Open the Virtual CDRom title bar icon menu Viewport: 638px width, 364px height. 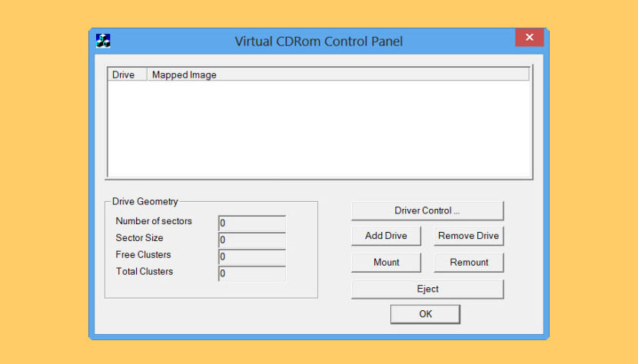[x=103, y=41]
